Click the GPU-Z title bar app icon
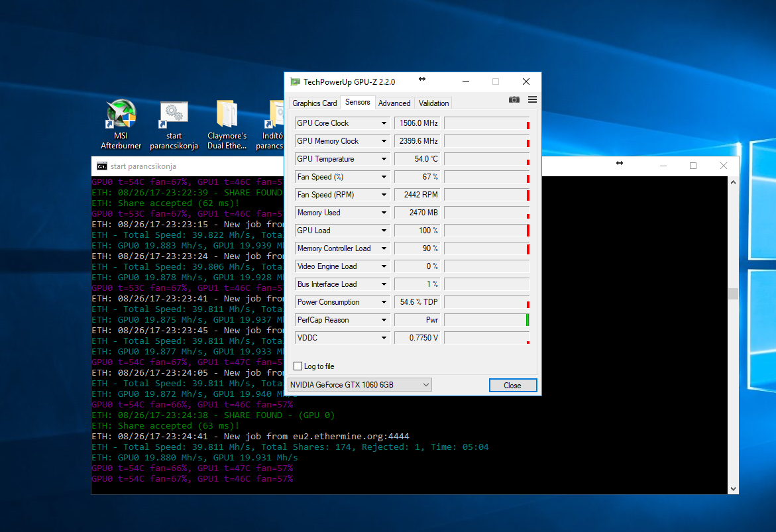776x532 pixels. click(x=295, y=82)
